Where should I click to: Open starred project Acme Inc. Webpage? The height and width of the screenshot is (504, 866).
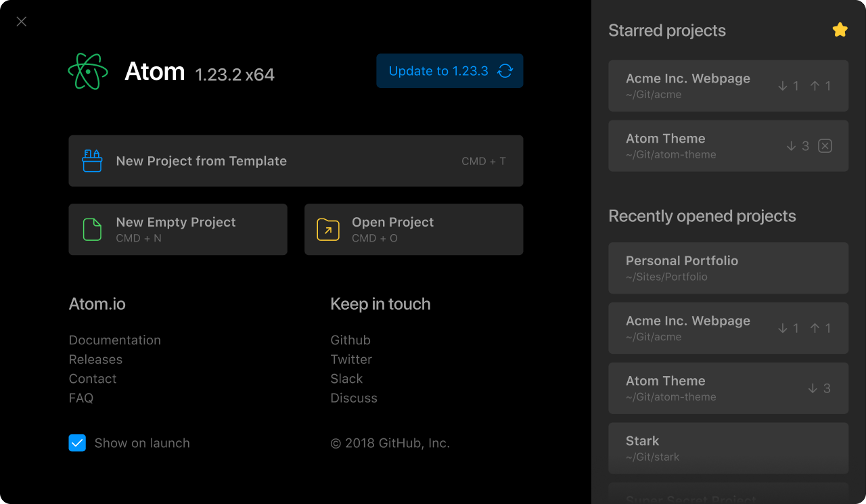point(728,86)
